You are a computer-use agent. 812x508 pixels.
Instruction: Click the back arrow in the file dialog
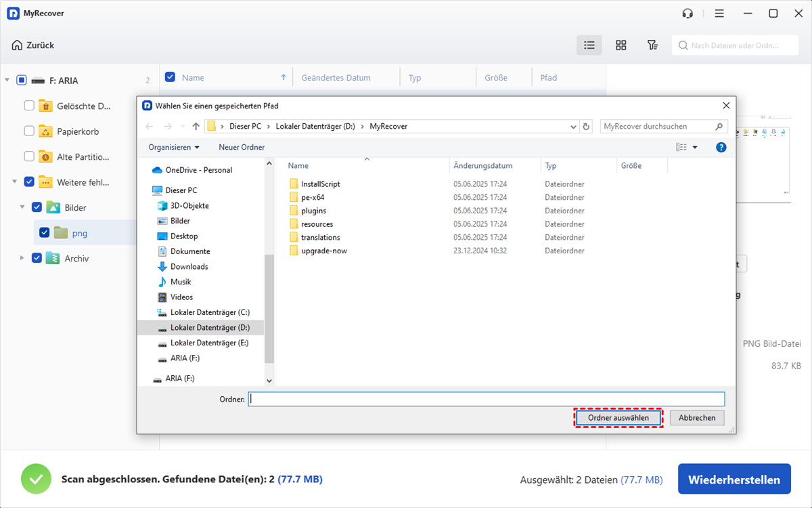tap(150, 127)
